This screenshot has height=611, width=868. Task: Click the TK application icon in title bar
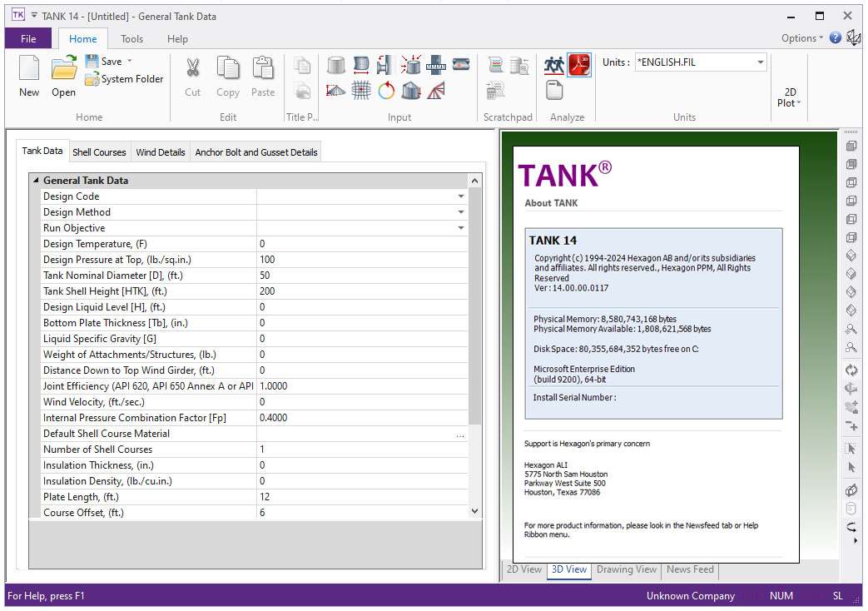[x=17, y=16]
